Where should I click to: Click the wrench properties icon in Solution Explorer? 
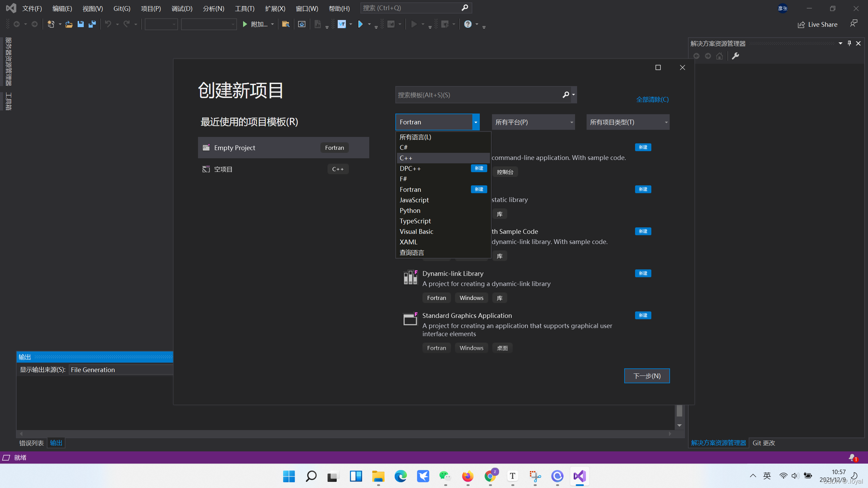[735, 56]
